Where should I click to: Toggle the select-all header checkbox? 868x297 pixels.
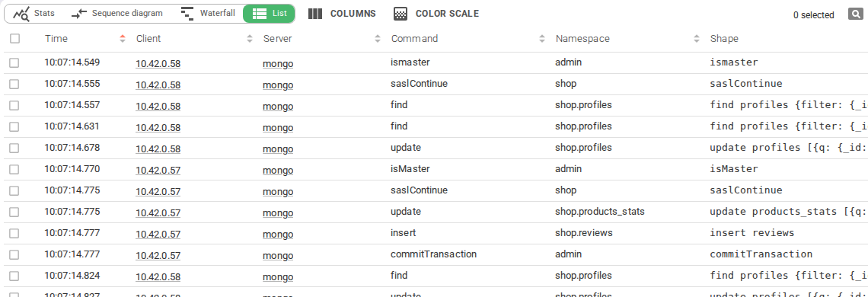(x=15, y=38)
